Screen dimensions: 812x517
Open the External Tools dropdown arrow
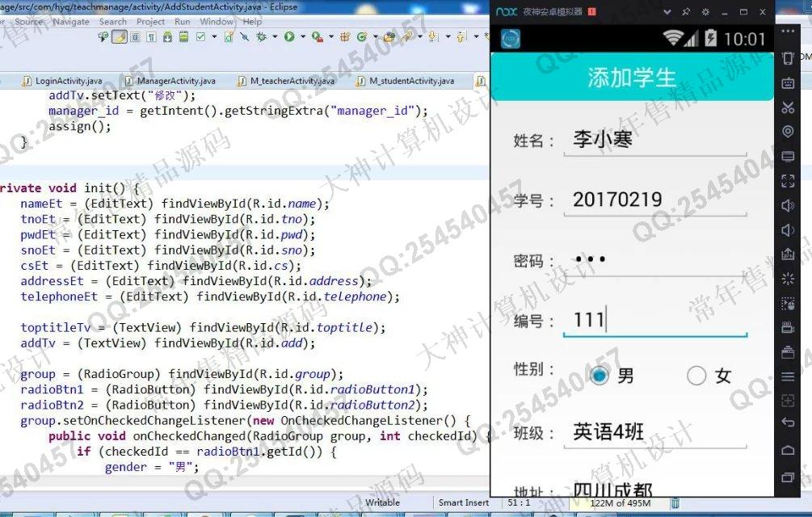(331, 36)
